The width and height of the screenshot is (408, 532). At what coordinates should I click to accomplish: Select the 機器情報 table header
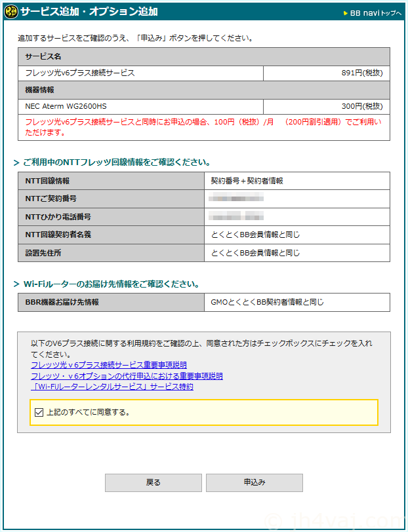point(39,90)
